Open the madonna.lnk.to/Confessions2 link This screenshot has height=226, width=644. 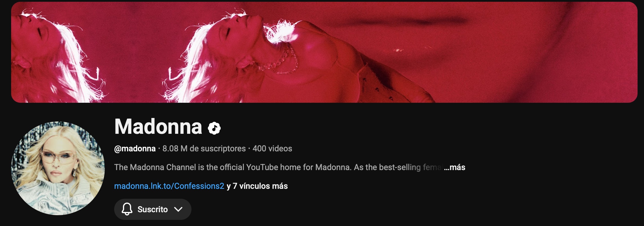coord(169,186)
